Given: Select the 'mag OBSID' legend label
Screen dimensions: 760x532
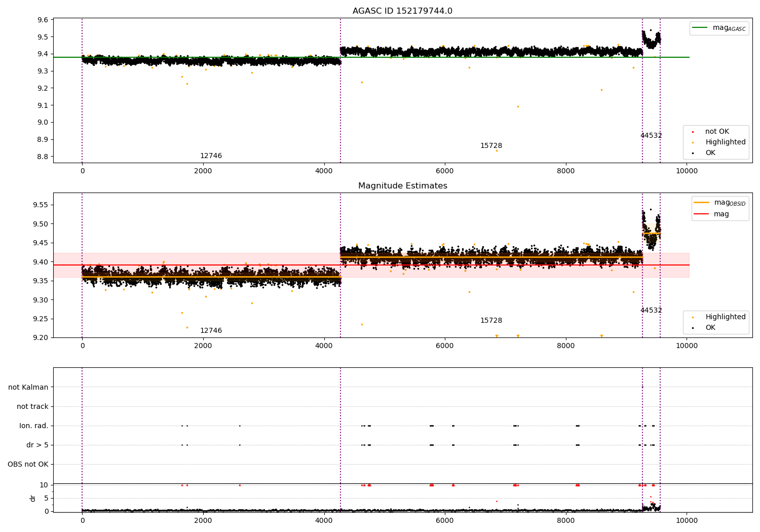Looking at the screenshot, I should click(730, 203).
